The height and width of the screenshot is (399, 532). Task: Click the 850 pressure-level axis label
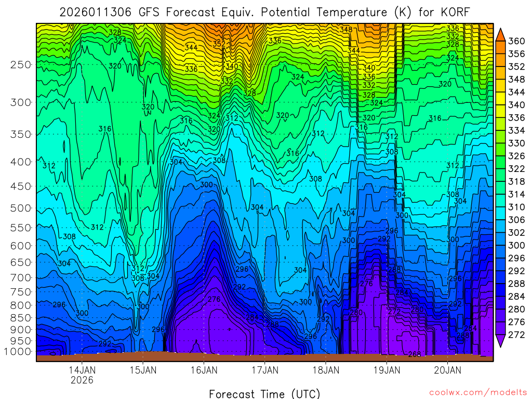[21, 318]
